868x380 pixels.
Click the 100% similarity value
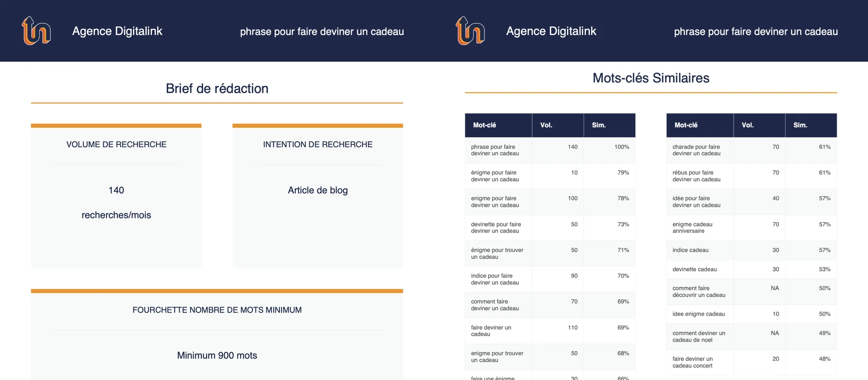622,147
